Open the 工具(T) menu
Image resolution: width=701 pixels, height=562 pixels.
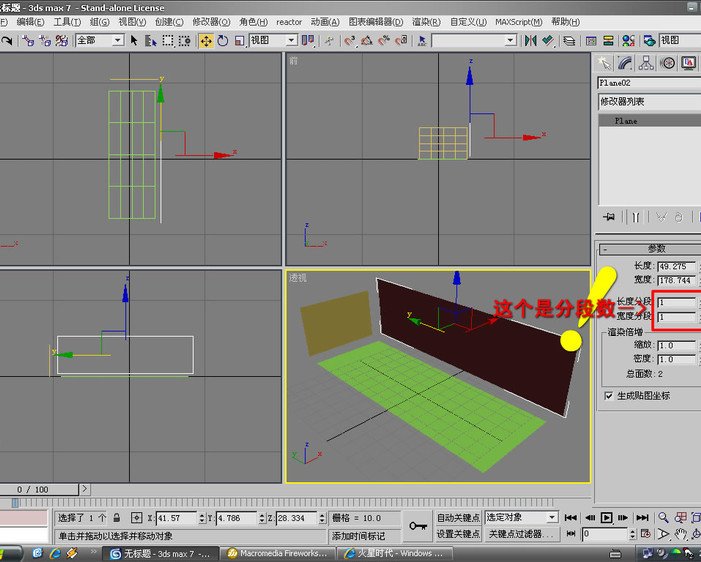[x=67, y=22]
